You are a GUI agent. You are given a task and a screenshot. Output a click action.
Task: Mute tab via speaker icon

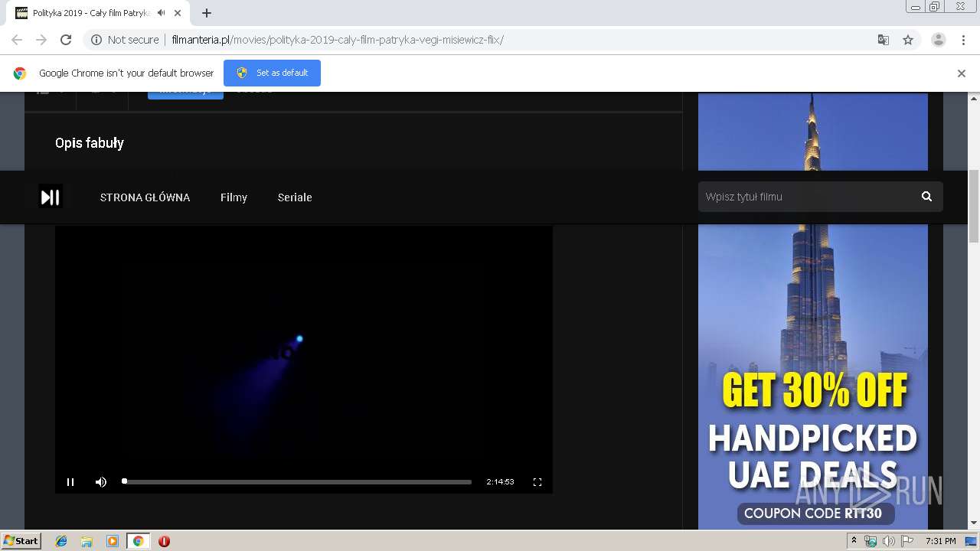click(x=161, y=13)
